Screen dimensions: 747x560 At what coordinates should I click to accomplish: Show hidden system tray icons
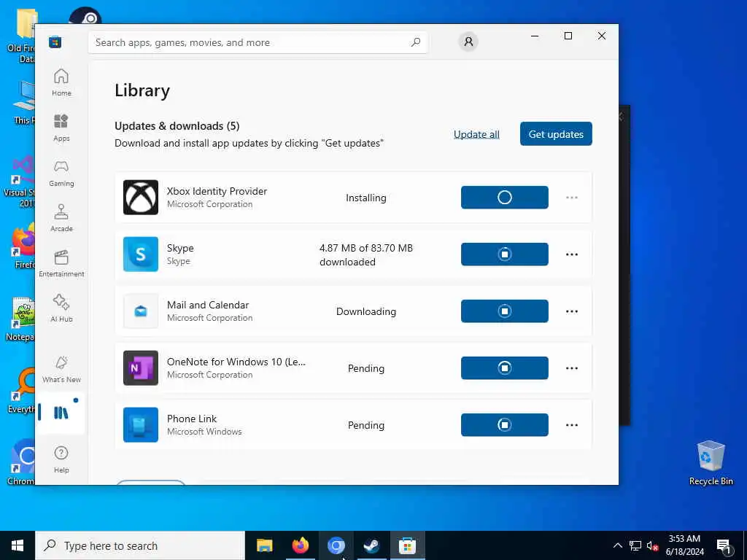tap(617, 545)
